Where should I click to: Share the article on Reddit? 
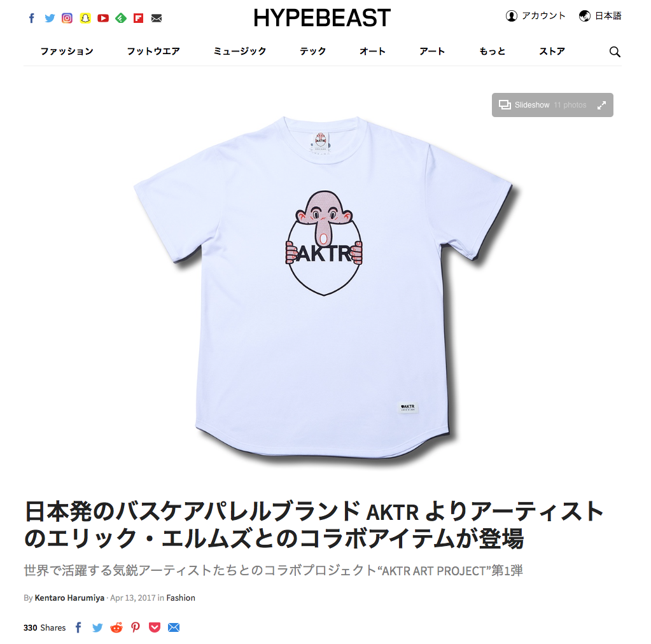[x=116, y=627]
